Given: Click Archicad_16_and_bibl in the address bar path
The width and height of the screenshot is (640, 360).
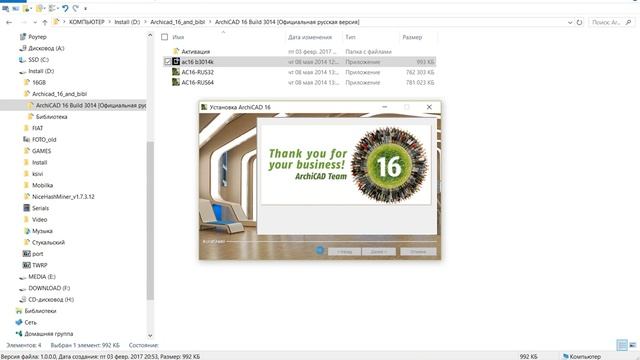Looking at the screenshot, I should point(178,22).
